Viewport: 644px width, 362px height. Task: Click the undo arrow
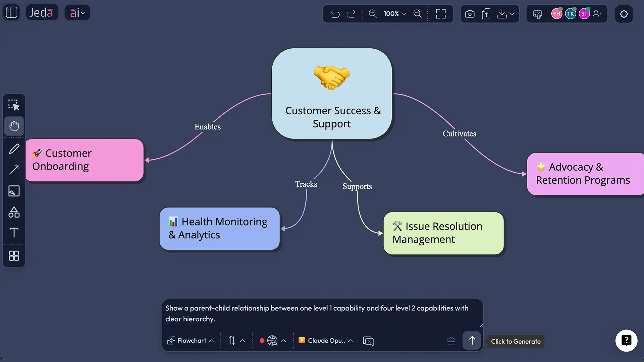[335, 14]
